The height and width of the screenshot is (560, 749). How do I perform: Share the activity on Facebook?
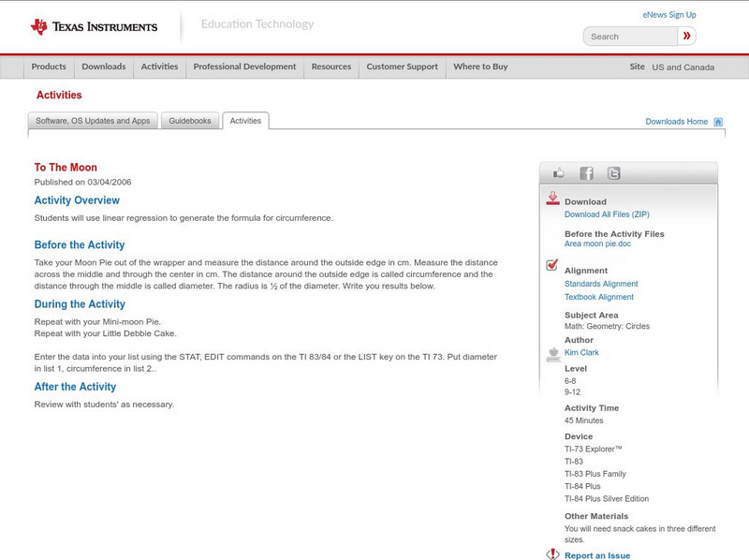pyautogui.click(x=586, y=172)
